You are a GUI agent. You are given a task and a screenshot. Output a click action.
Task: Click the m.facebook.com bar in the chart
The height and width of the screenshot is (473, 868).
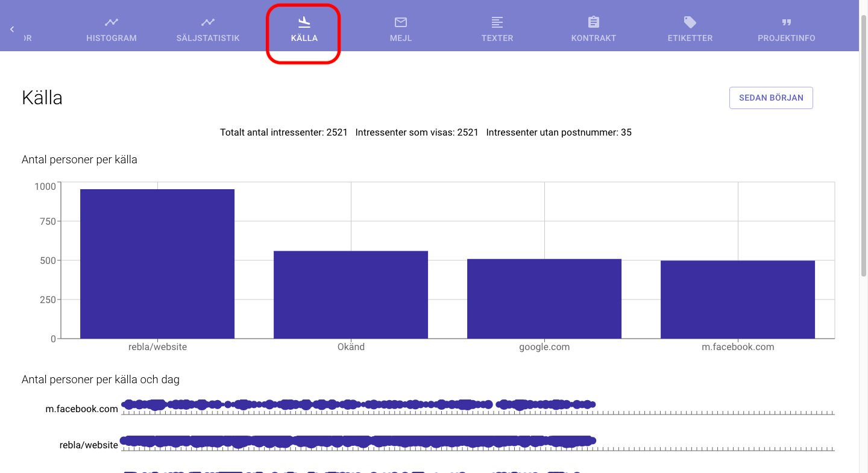coord(738,299)
